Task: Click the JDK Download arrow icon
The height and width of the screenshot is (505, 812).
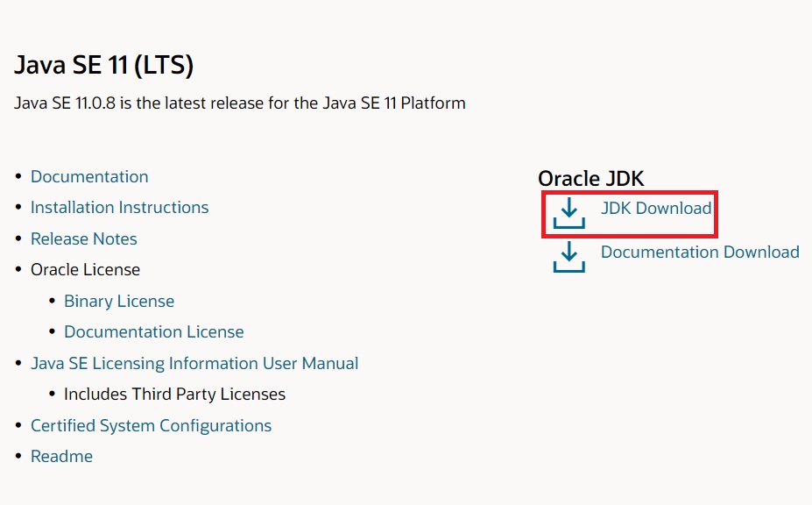Action: coord(568,212)
